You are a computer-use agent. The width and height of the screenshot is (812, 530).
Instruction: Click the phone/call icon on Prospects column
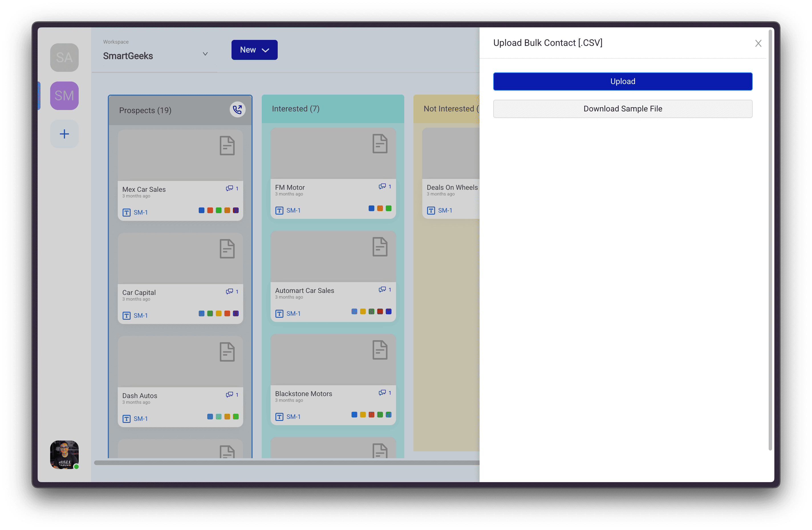pos(237,109)
